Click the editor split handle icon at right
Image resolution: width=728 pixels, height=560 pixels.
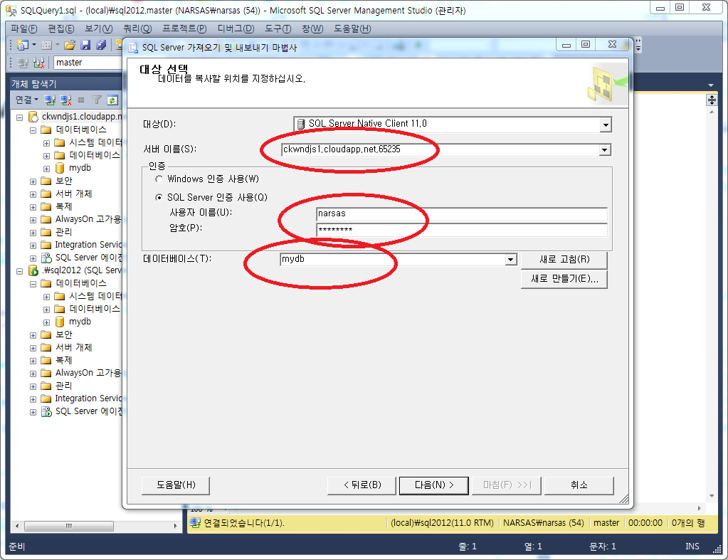712,100
